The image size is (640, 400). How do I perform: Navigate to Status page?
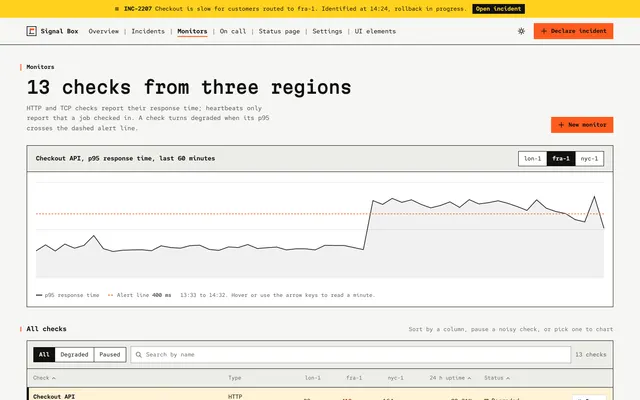coord(279,31)
